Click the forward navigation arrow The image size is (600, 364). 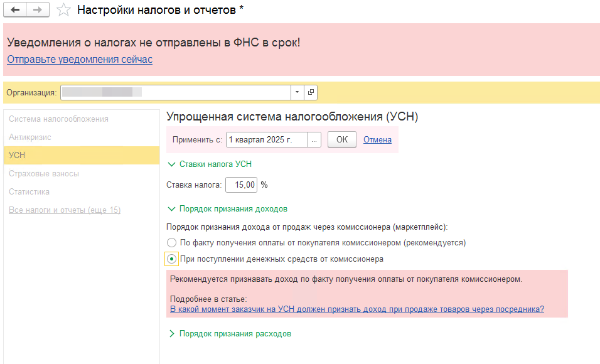point(37,10)
